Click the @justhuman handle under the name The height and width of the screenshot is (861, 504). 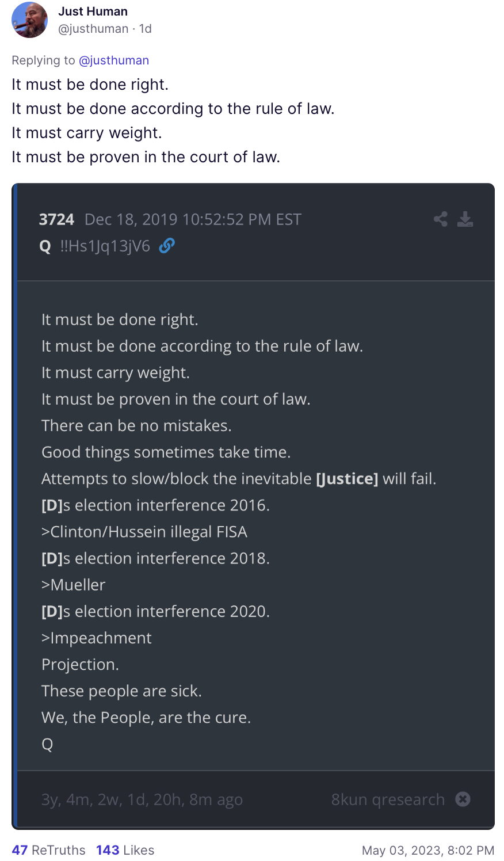(93, 29)
